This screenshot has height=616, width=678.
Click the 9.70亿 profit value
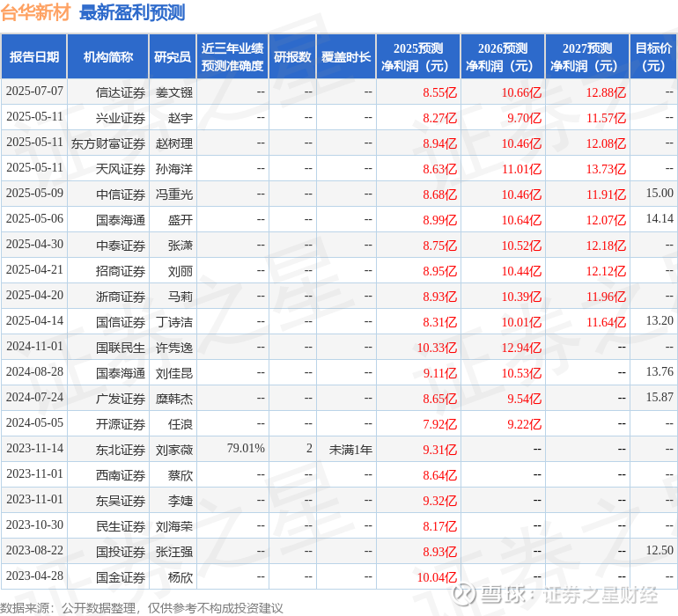point(524,118)
